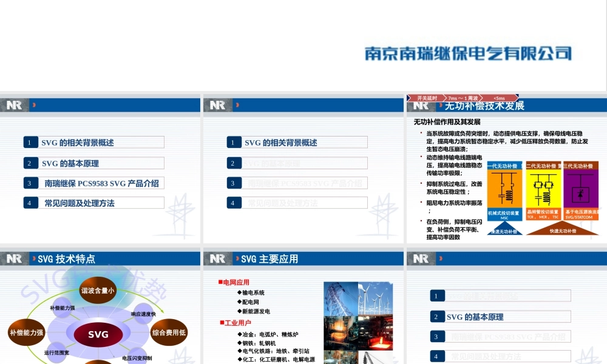Click the blue 慢速无功补偿 triangle

tap(504, 229)
